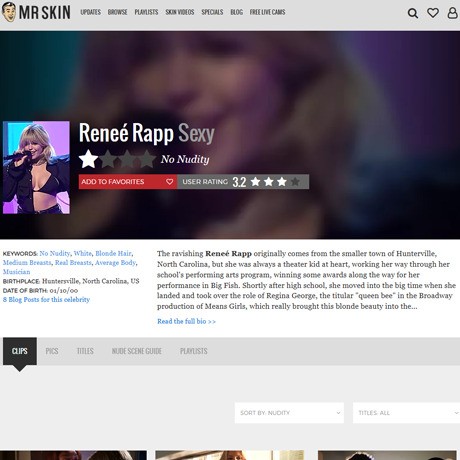460x460 pixels.
Task: Switch to the Playlists tab below bio
Action: (x=194, y=351)
